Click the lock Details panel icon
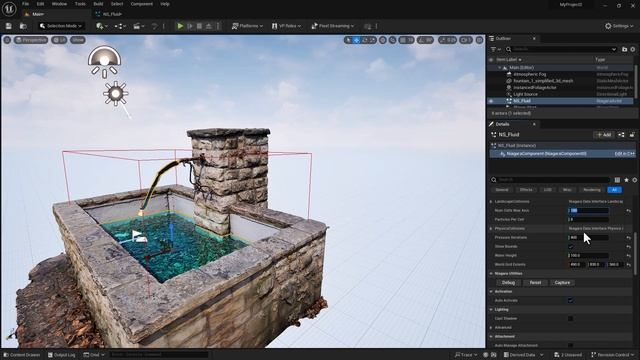640x360 pixels. coord(632,135)
